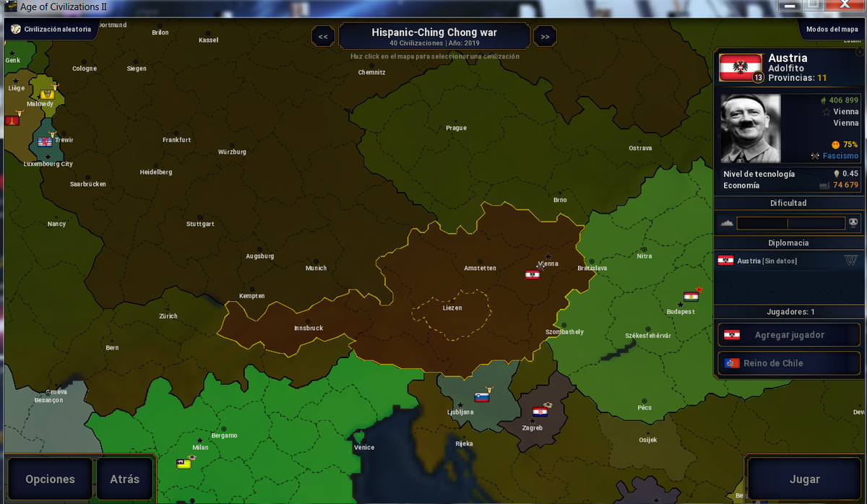This screenshot has width=867, height=504.
Task: Click the Pécs province label
Action: (x=644, y=407)
